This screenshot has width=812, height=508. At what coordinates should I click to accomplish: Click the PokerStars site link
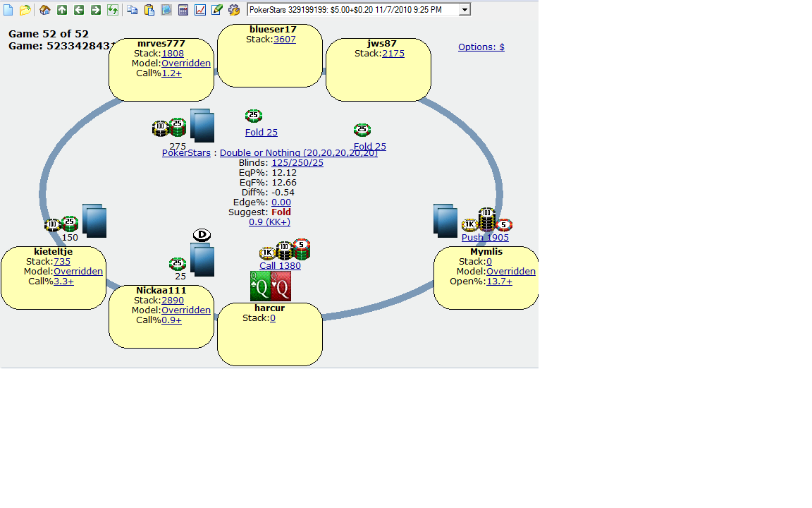186,153
